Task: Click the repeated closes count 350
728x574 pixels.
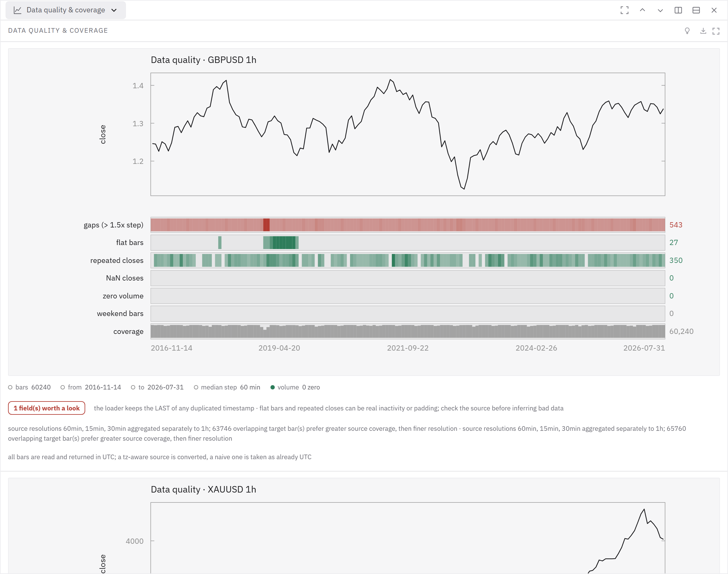Action: [x=676, y=260]
